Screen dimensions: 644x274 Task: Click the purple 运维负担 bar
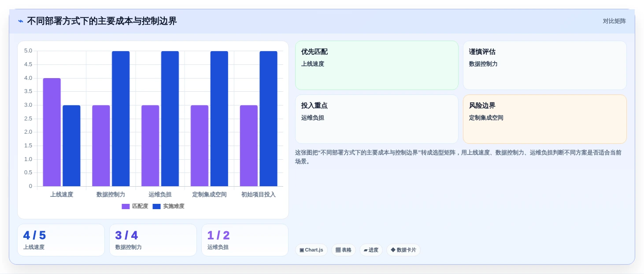[150, 146]
